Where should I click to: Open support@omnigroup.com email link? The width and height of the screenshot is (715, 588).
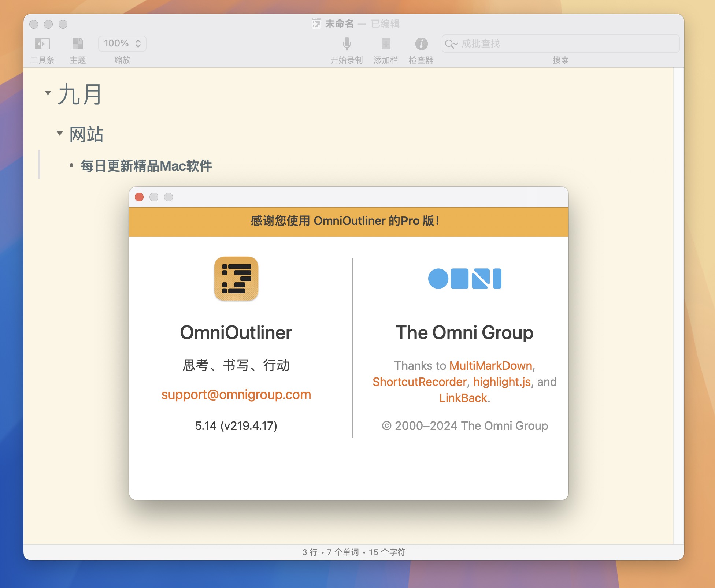pyautogui.click(x=236, y=394)
